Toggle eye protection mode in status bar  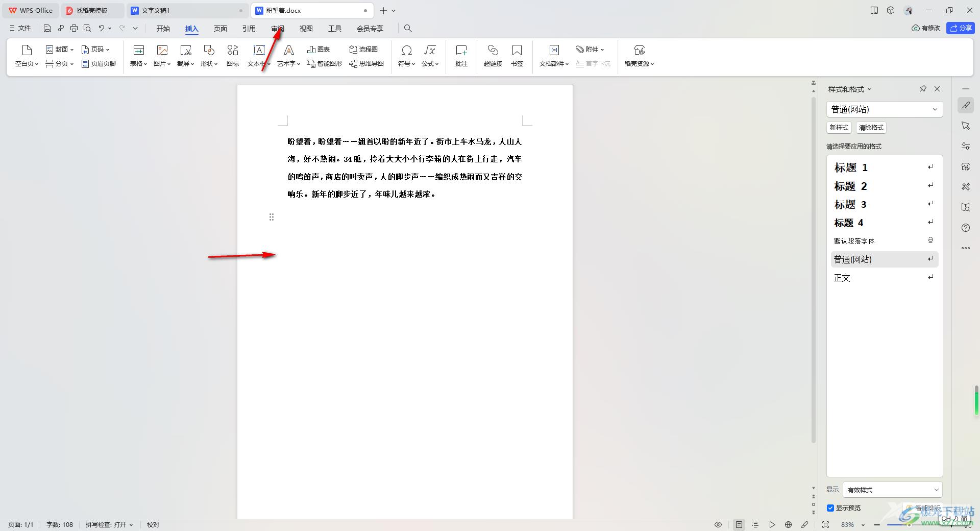coord(718,525)
